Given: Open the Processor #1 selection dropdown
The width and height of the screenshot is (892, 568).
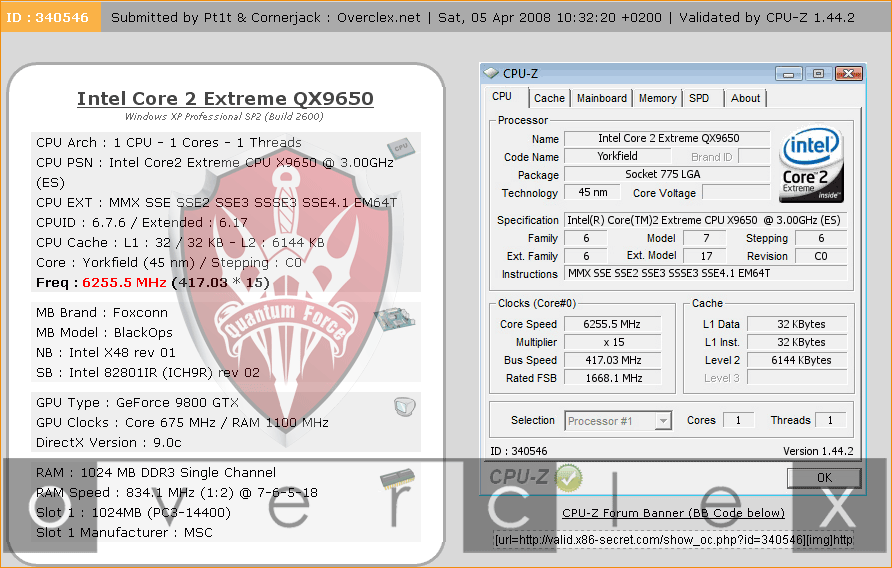Looking at the screenshot, I should 619,421.
